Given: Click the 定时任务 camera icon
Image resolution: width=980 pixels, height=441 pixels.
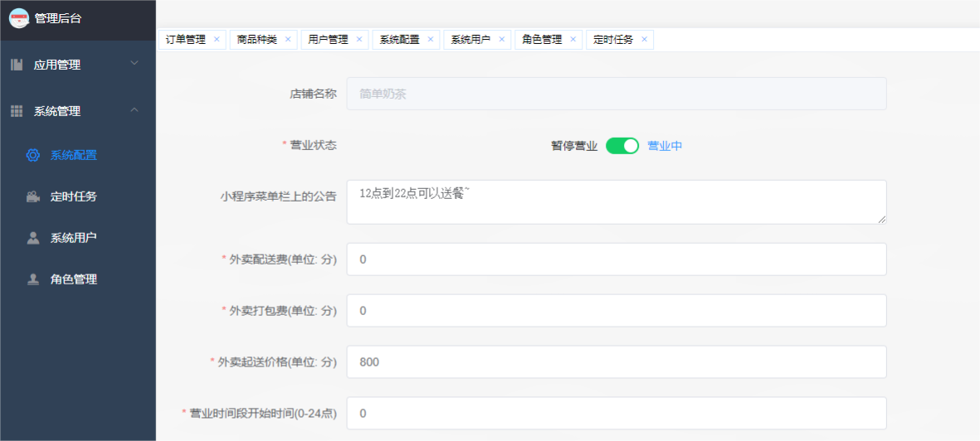Looking at the screenshot, I should [x=33, y=196].
